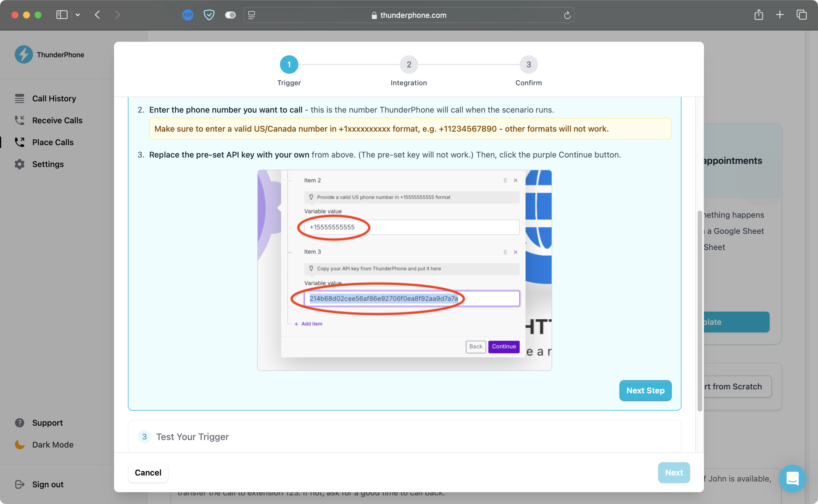Click the ThunderPhone lightning logo
The width and height of the screenshot is (818, 504).
(x=24, y=54)
